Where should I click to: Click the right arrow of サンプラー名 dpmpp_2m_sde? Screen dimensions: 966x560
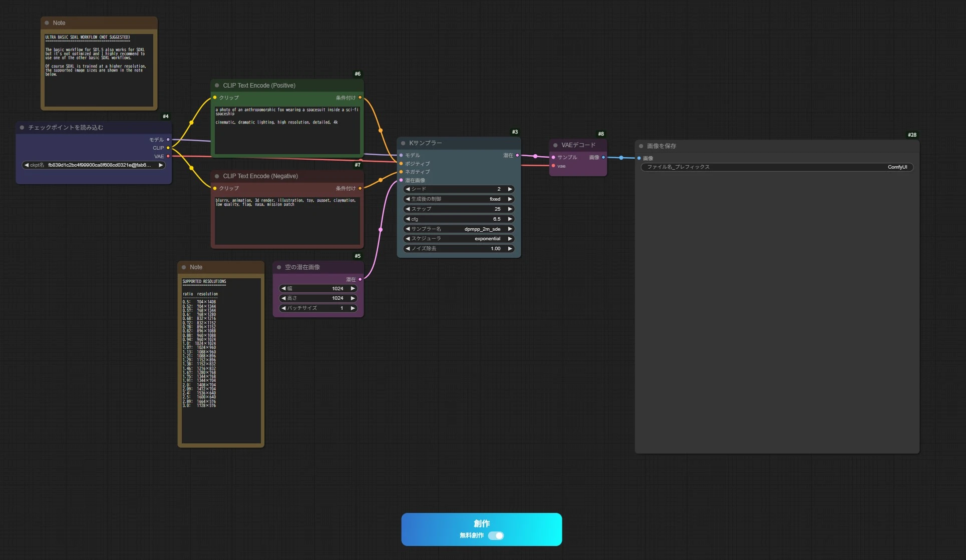coord(510,229)
